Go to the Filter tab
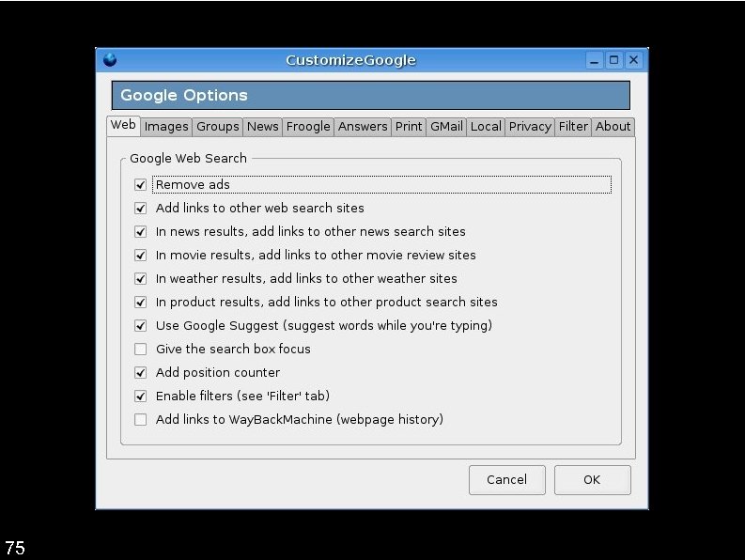The width and height of the screenshot is (745, 560). click(573, 127)
